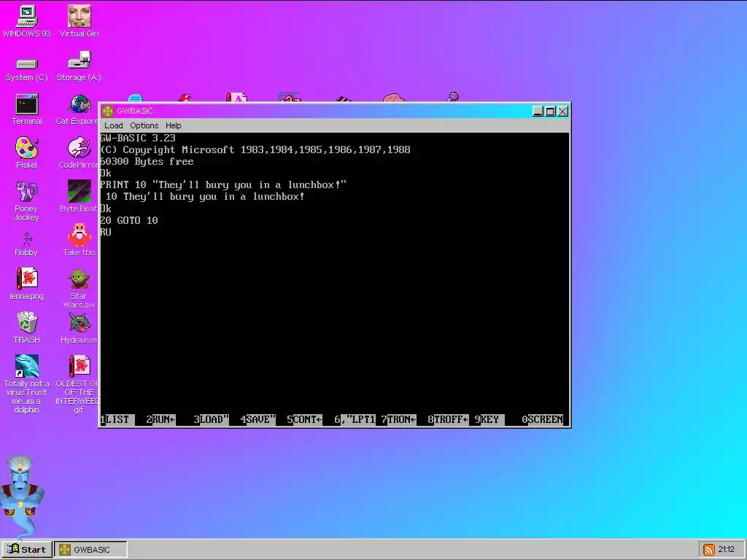The height and width of the screenshot is (560, 747).
Task: Click the 5CONT function key label
Action: [x=304, y=419]
